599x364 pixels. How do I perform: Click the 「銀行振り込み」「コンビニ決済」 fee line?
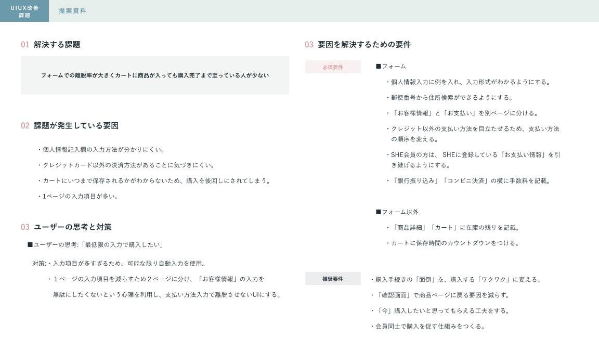[x=468, y=181]
